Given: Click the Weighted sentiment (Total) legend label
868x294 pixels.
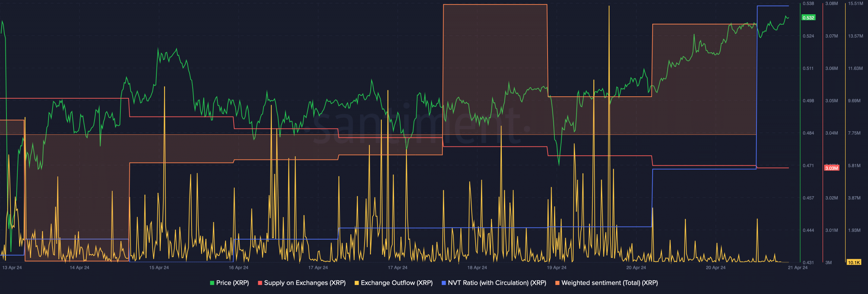Looking at the screenshot, I should point(610,283).
